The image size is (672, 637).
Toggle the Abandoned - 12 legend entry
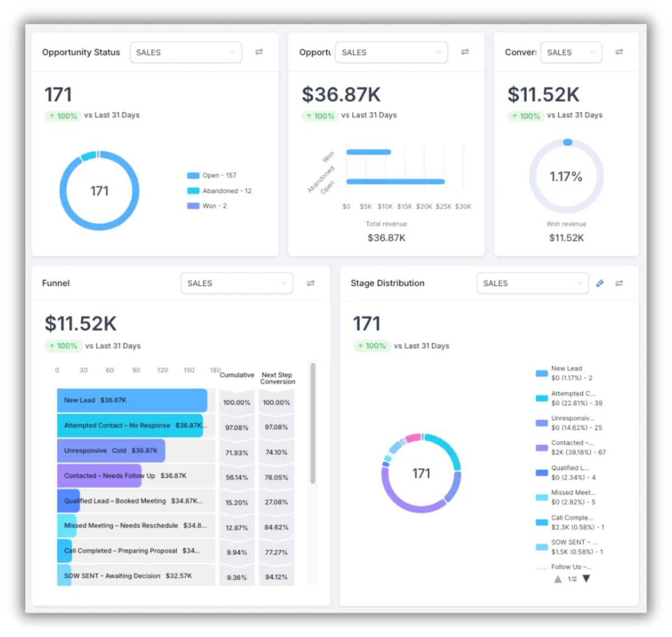[x=219, y=191]
